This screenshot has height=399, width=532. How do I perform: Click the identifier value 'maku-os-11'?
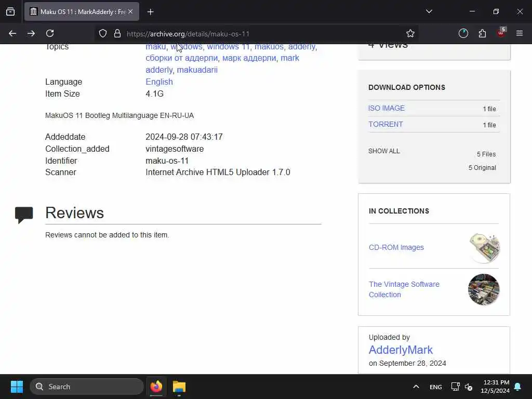click(x=167, y=161)
